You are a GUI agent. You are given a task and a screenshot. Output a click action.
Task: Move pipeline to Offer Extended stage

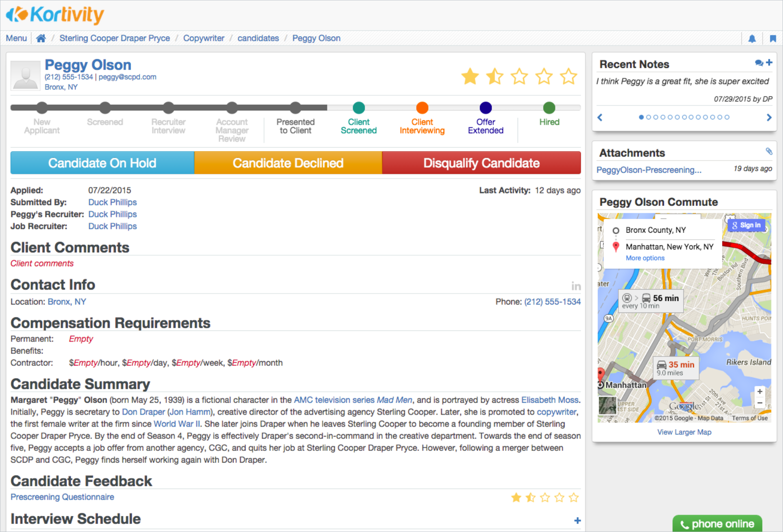click(x=485, y=108)
